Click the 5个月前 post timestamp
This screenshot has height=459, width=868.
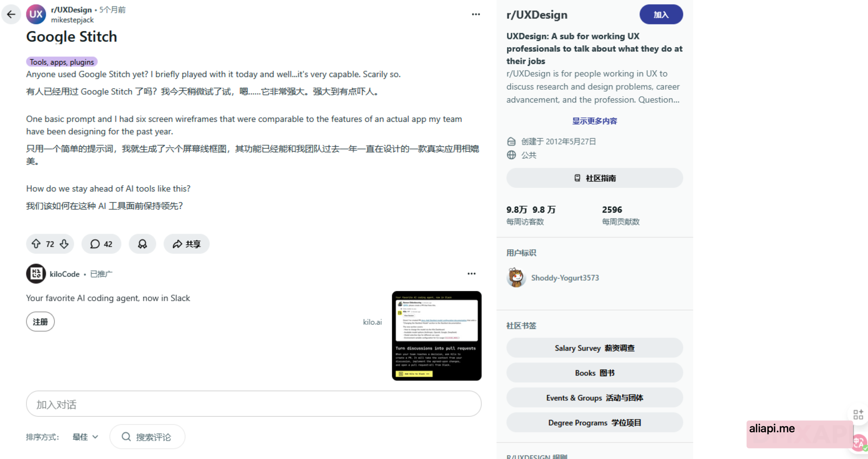112,10
